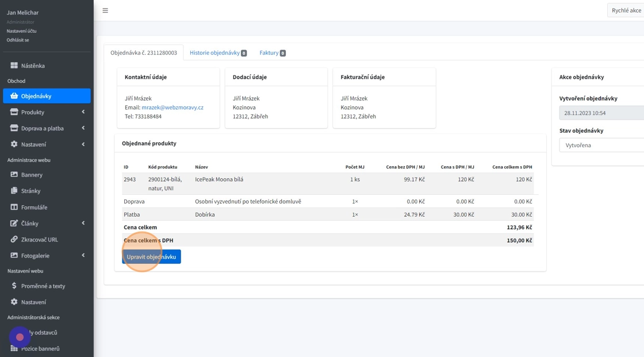Switch to Historie objednávky tab

(x=214, y=53)
